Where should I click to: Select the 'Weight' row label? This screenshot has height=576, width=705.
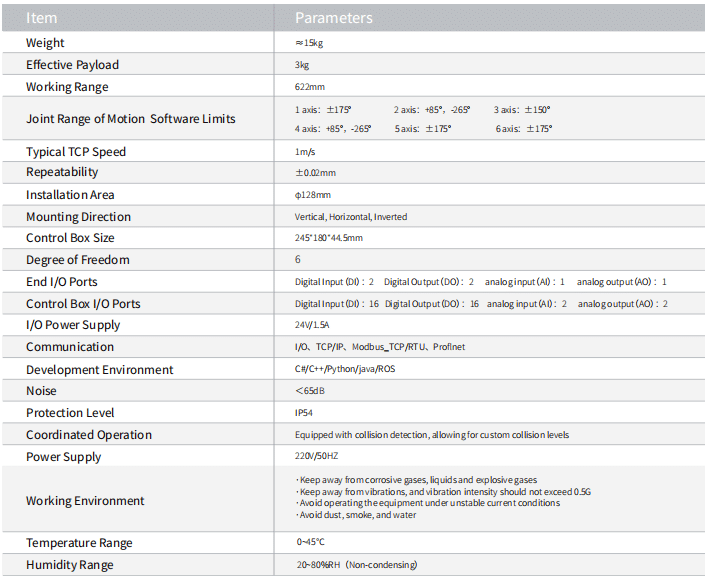pos(45,43)
